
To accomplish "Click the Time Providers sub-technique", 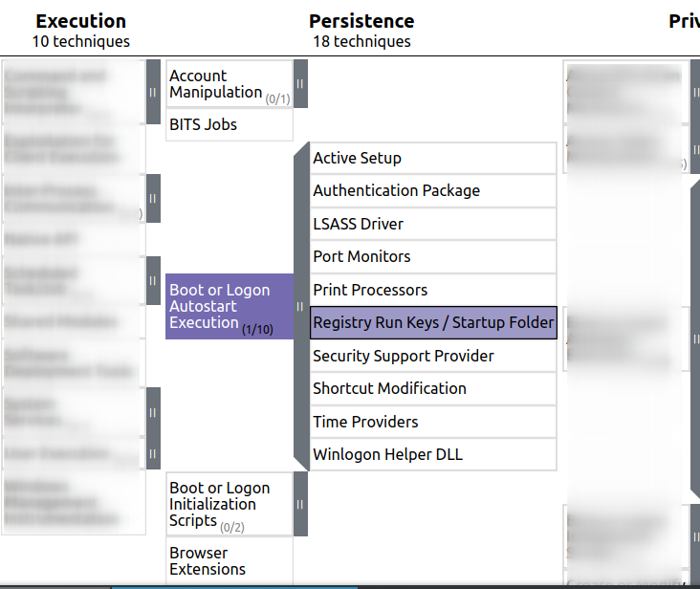I will pos(432,423).
